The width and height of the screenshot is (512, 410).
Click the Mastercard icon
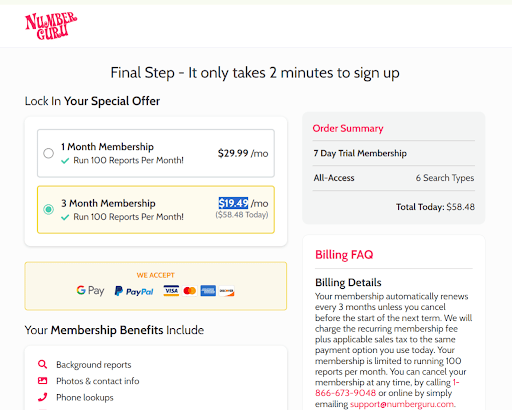190,291
